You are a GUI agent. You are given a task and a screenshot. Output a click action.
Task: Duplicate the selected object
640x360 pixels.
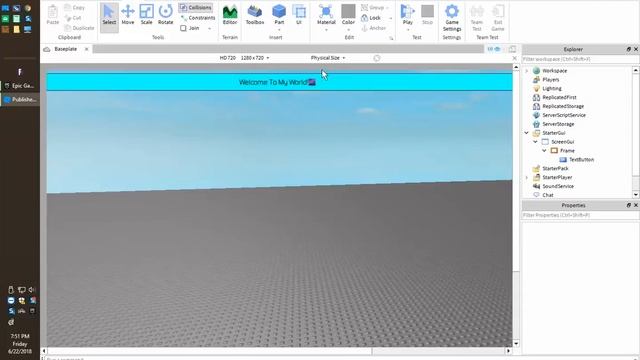point(80,28)
